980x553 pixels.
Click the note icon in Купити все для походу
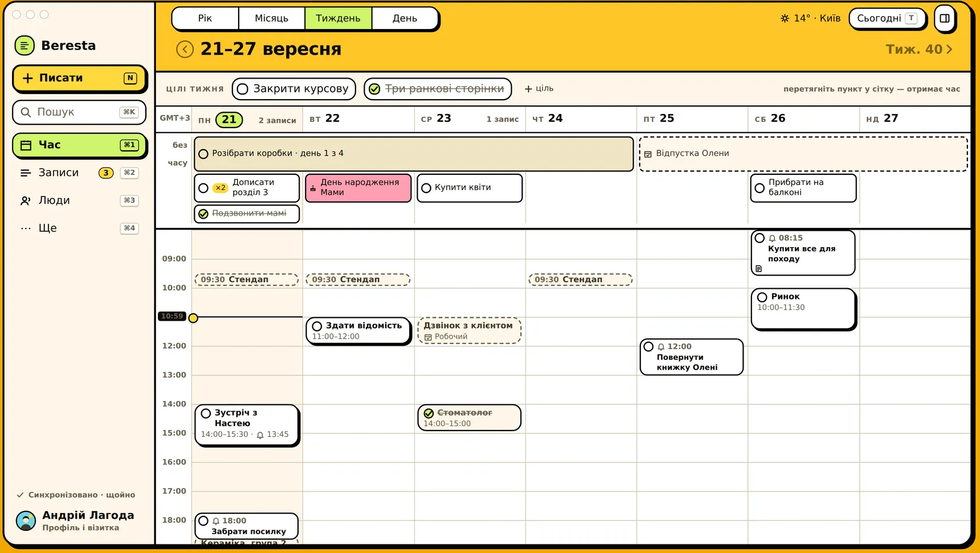(758, 268)
